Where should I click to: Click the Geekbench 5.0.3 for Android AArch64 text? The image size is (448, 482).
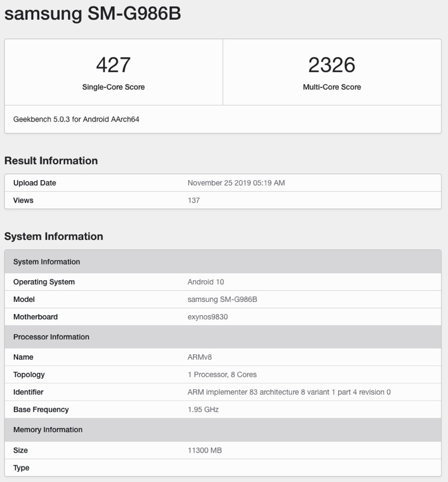coord(76,119)
